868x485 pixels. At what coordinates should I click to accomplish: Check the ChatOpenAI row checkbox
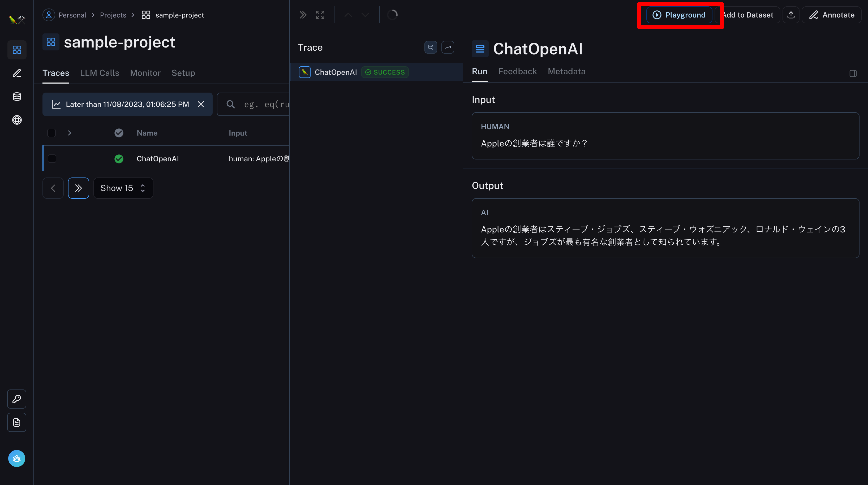tap(52, 159)
